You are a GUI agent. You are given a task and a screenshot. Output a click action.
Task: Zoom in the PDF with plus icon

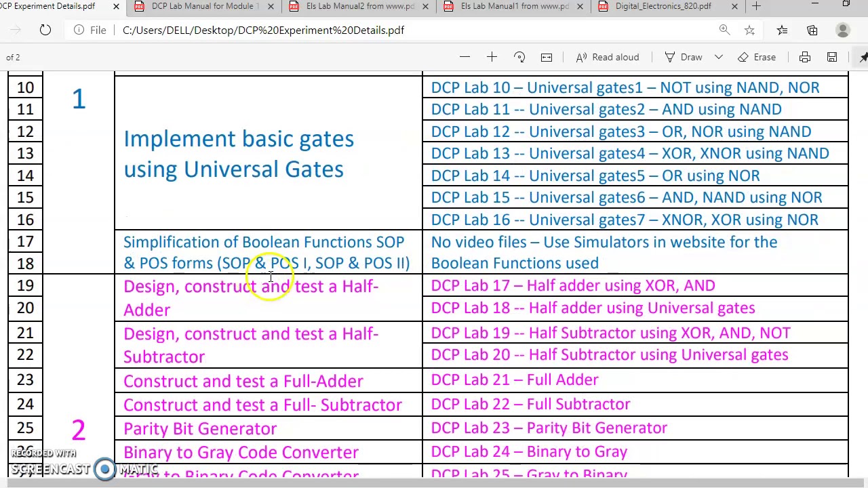(492, 57)
